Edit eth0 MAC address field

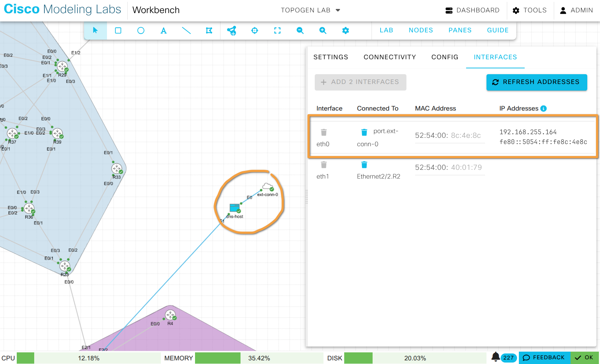point(450,136)
